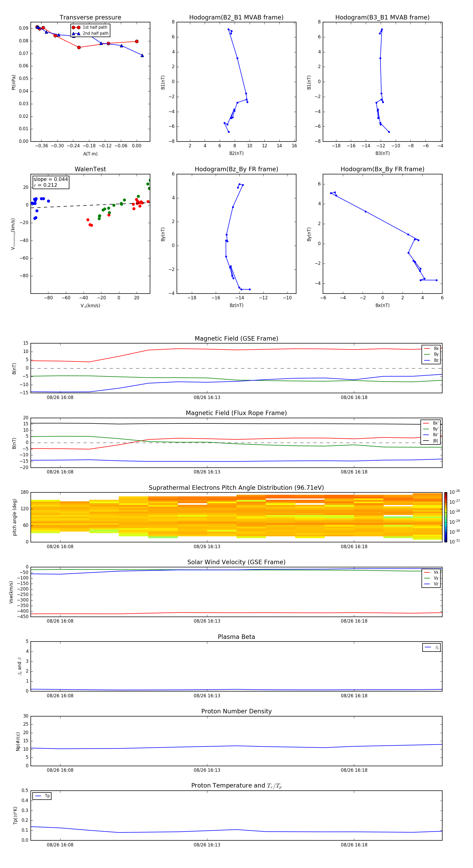The width and height of the screenshot is (473, 868).
Task: Click the 'Bx' entry in the GSE legend
Action: (x=431, y=349)
